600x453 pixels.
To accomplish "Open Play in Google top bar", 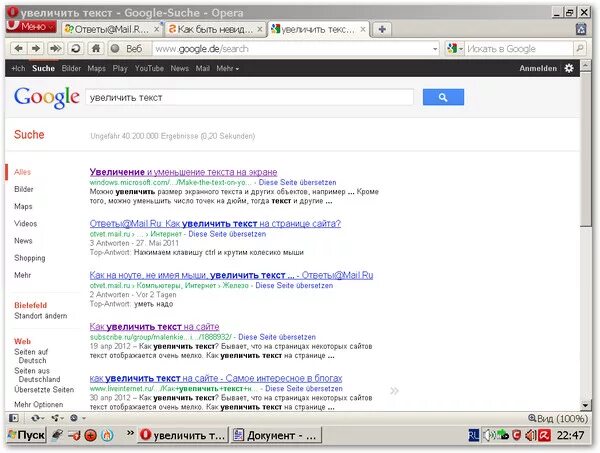I will point(120,68).
